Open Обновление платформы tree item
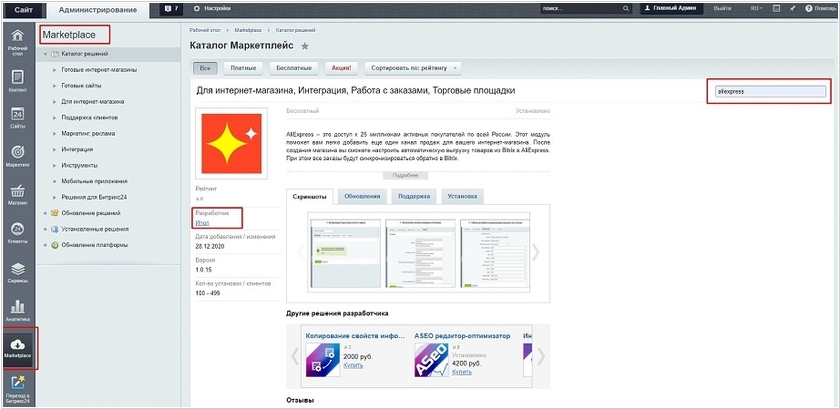The height and width of the screenshot is (409, 840). point(94,245)
